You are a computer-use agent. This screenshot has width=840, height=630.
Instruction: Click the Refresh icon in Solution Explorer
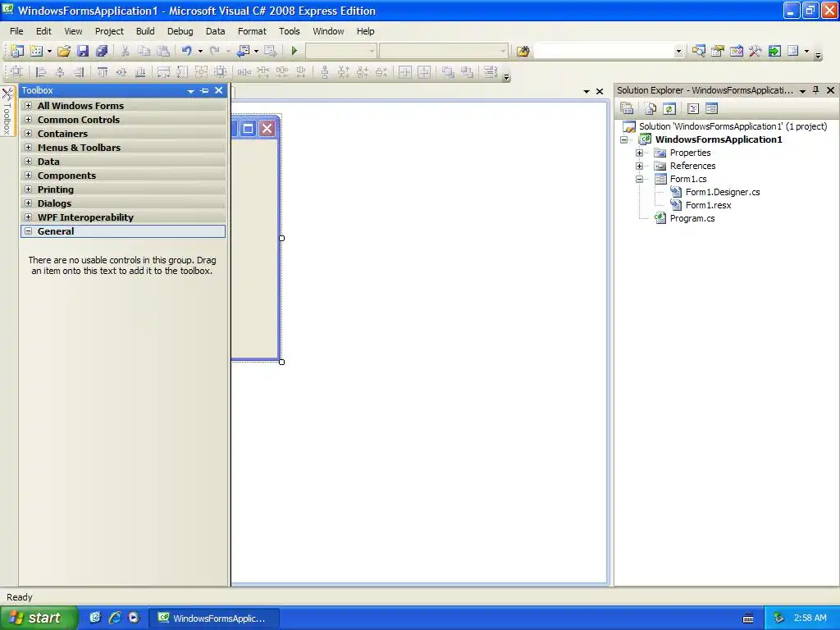click(x=669, y=109)
